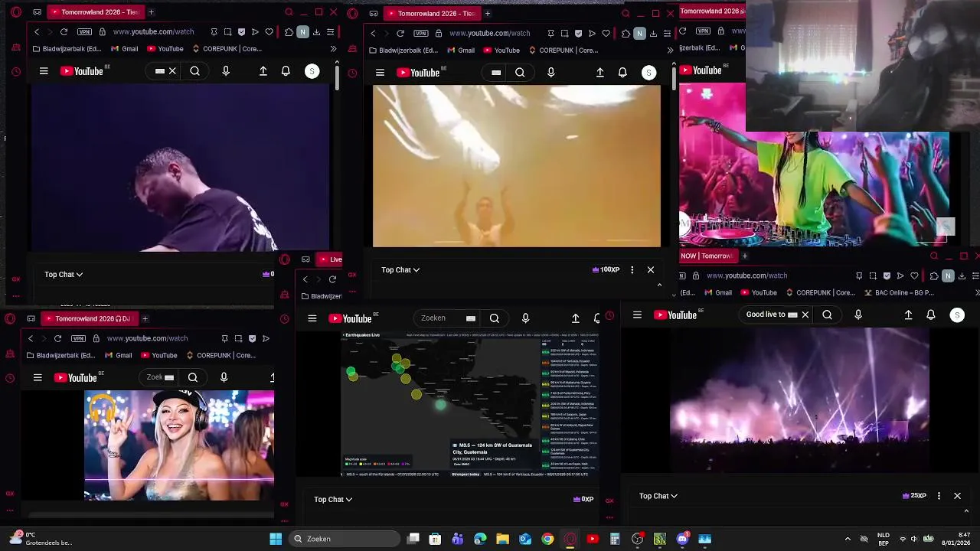Click YouTube create upload icon in top-left window

point(263,71)
